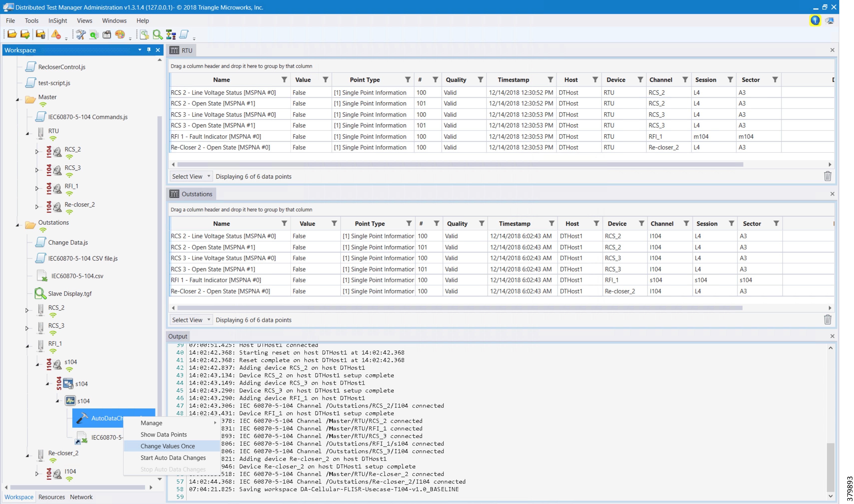This screenshot has height=504, width=854.
Task: Sort by the Host column header in RTU table
Action: coord(571,79)
